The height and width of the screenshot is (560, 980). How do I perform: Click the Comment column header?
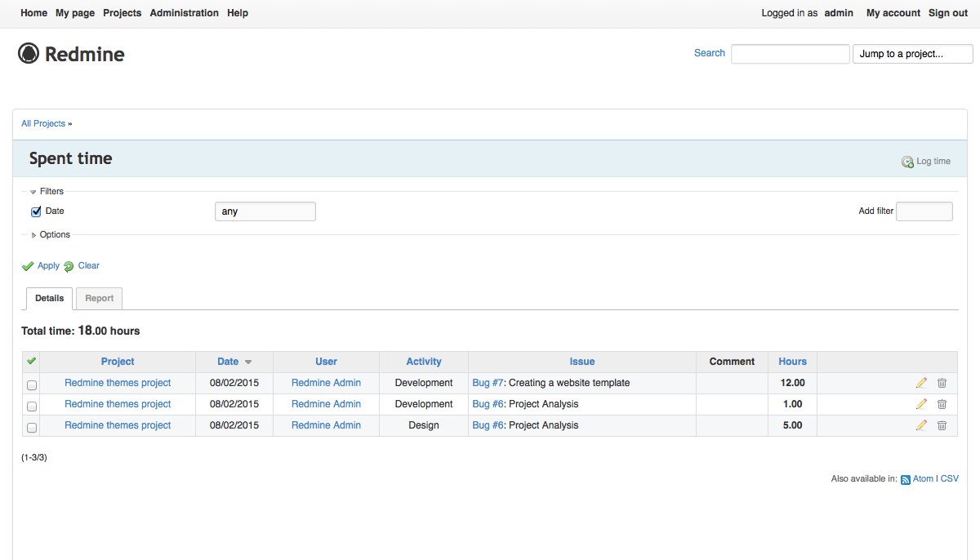(x=732, y=362)
